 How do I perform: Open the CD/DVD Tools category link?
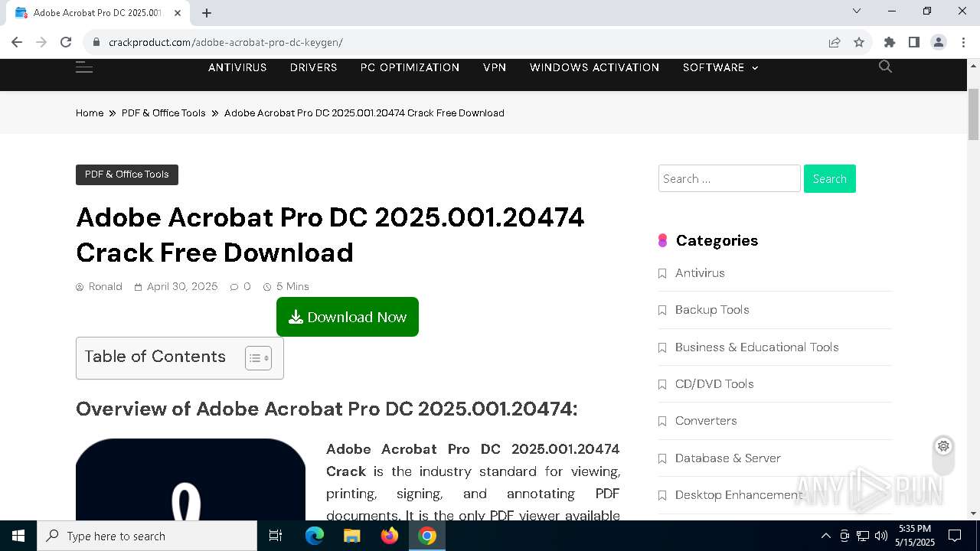(714, 384)
